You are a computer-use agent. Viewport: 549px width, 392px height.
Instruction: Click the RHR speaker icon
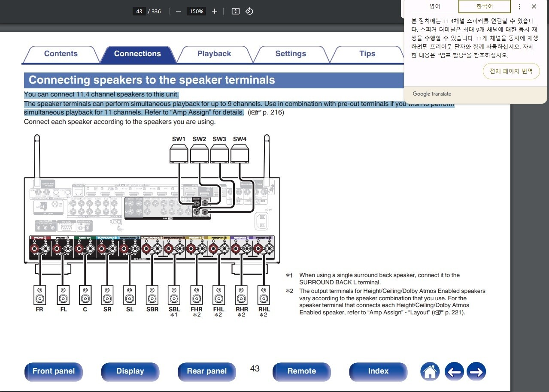(x=241, y=295)
